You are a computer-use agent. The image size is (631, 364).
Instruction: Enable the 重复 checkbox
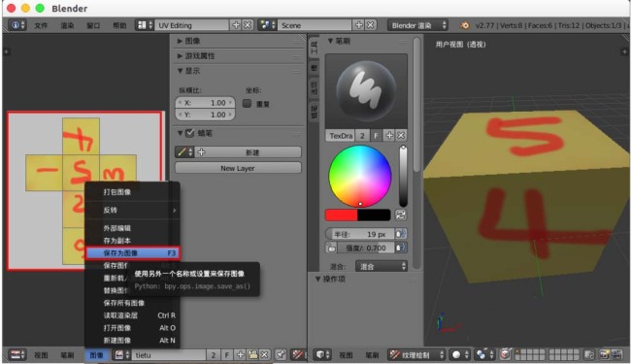(248, 103)
